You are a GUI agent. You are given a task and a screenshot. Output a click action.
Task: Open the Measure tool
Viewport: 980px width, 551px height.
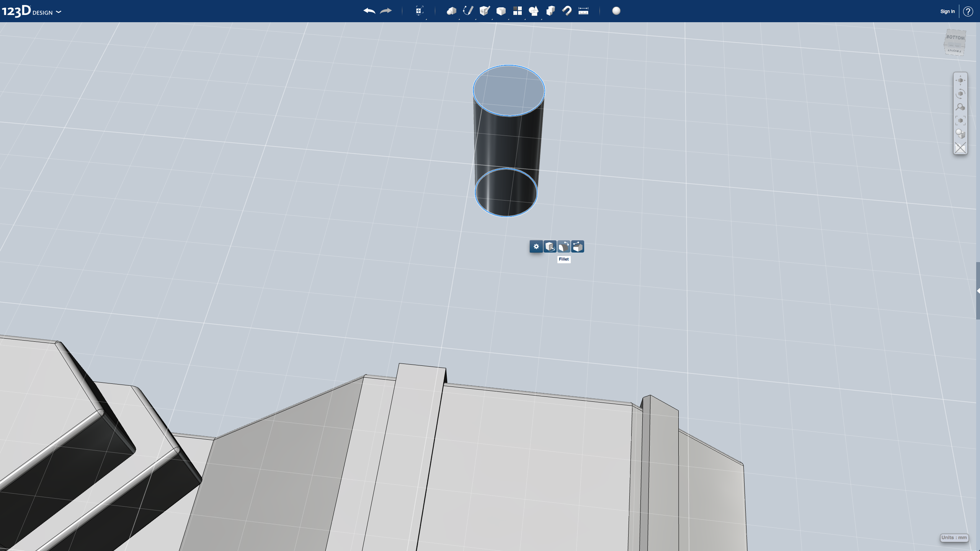(x=584, y=11)
